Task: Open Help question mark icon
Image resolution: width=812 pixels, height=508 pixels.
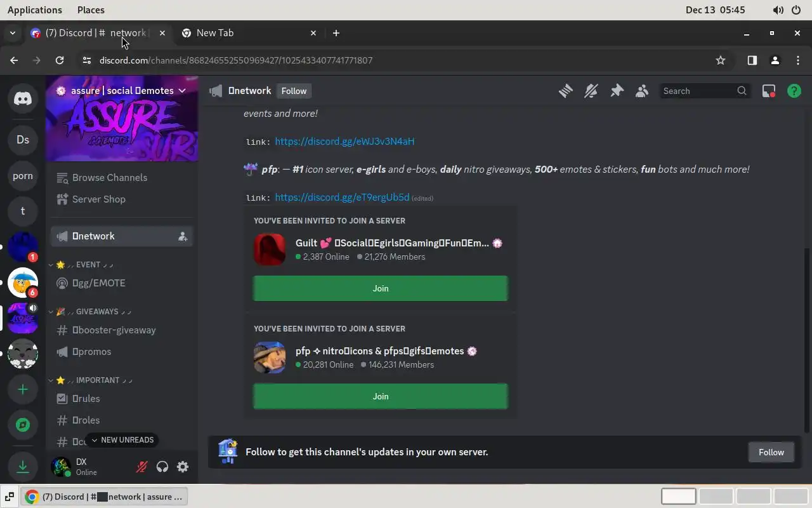Action: (x=794, y=91)
